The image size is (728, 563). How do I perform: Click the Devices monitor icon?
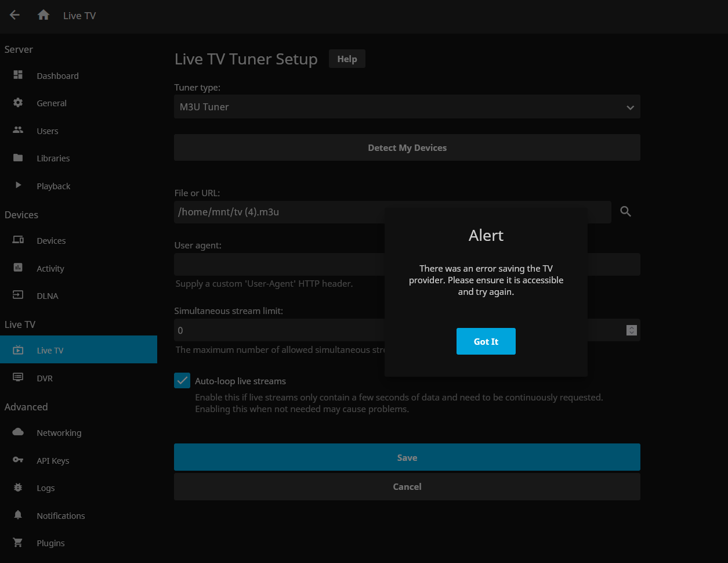point(18,240)
